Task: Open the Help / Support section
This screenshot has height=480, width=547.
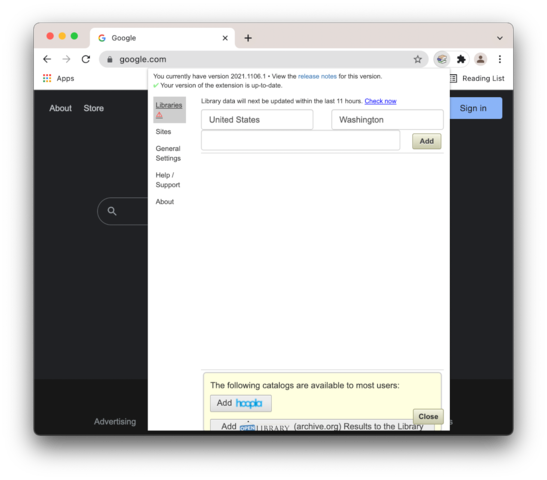Action: (168, 180)
